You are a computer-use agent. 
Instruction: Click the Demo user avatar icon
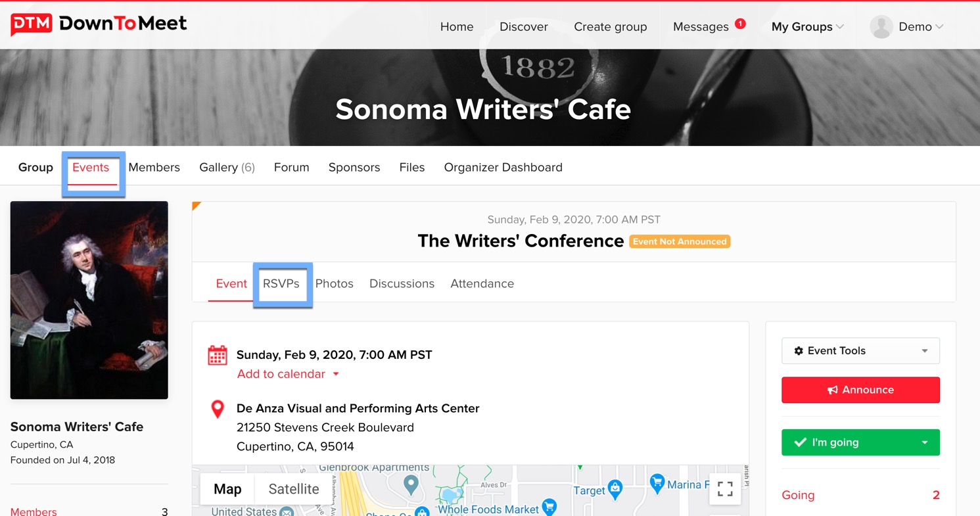(x=881, y=27)
